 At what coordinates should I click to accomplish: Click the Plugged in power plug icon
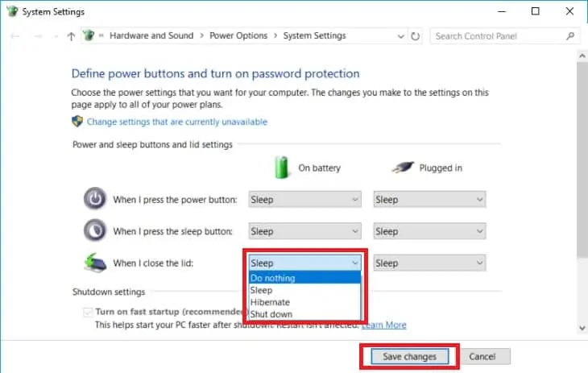coord(403,167)
